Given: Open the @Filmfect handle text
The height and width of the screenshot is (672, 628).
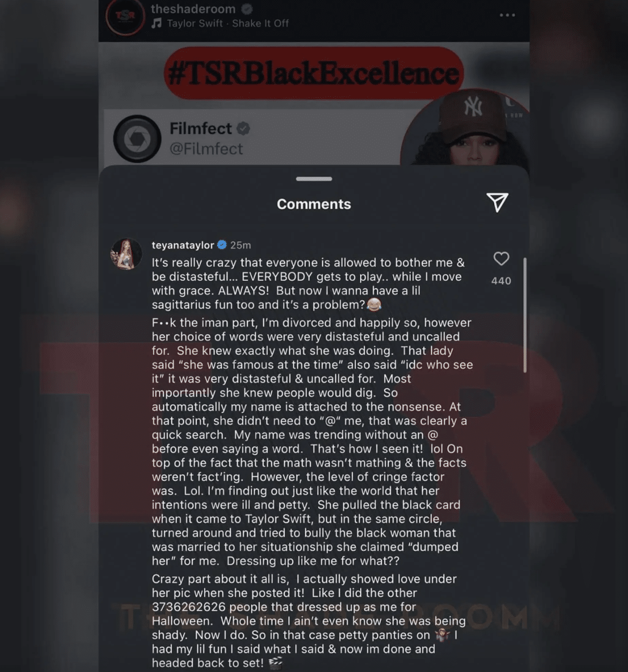Looking at the screenshot, I should coord(206,149).
